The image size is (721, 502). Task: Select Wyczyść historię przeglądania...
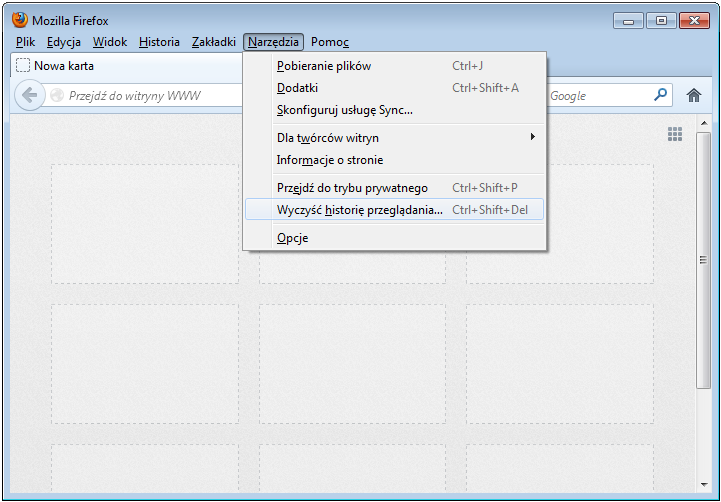coord(395,210)
